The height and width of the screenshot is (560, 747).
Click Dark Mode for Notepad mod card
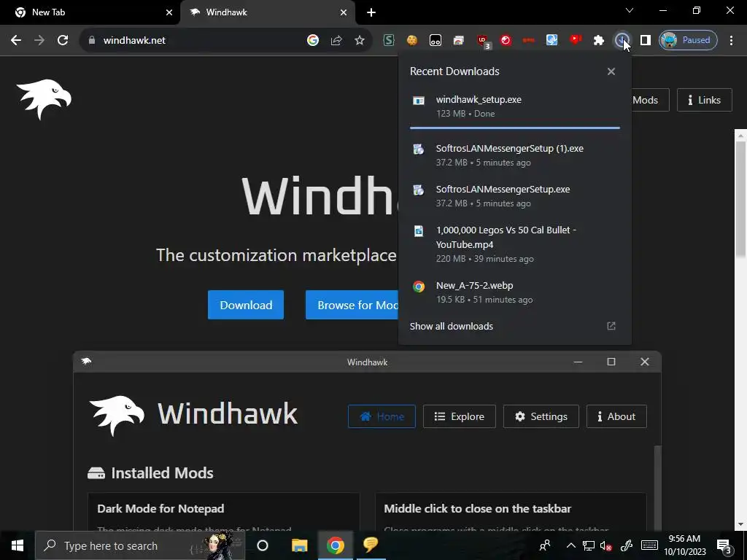223,512
